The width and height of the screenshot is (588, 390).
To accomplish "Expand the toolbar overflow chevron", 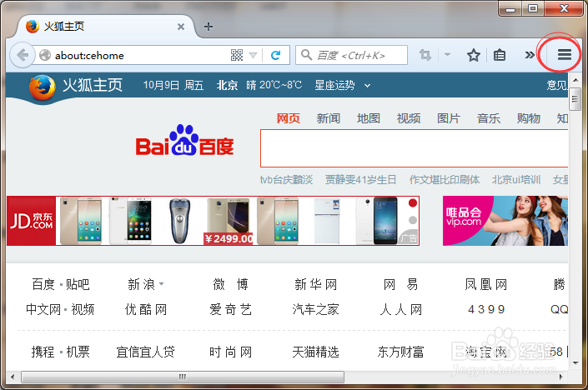I will click(x=529, y=55).
